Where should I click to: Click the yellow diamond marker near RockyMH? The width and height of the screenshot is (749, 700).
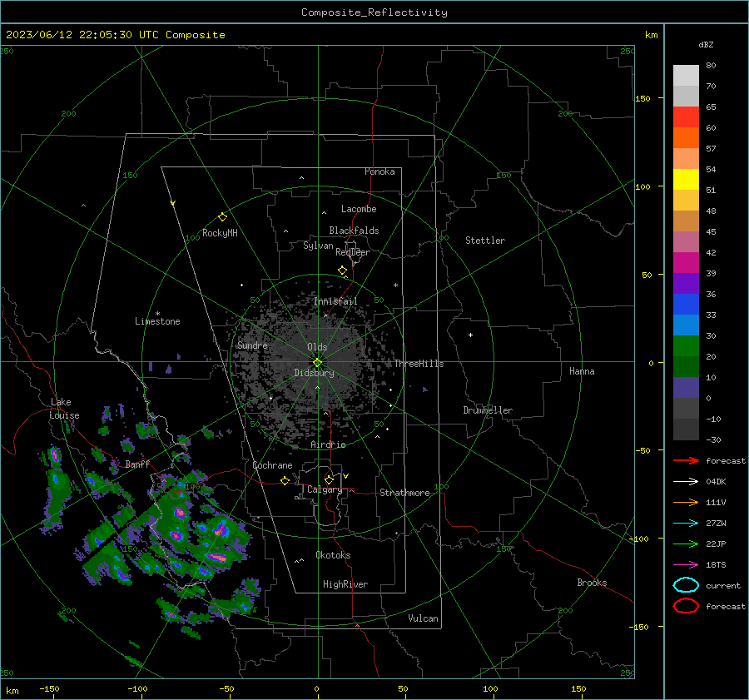pyautogui.click(x=222, y=217)
